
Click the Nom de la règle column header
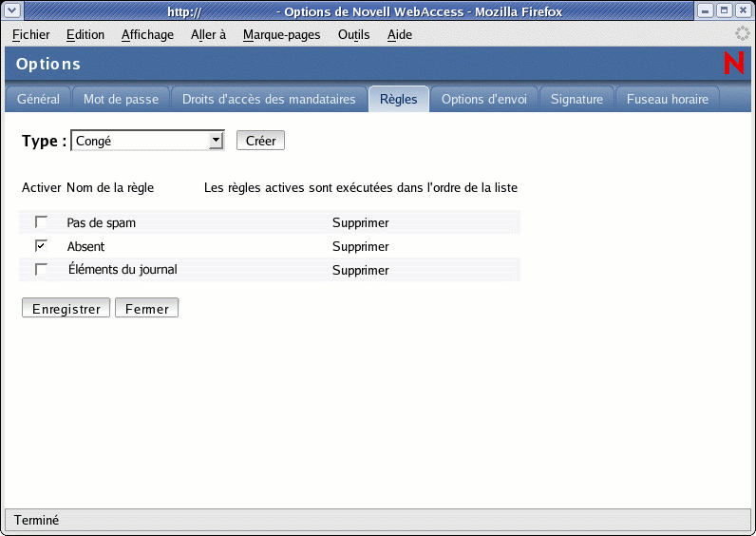110,187
